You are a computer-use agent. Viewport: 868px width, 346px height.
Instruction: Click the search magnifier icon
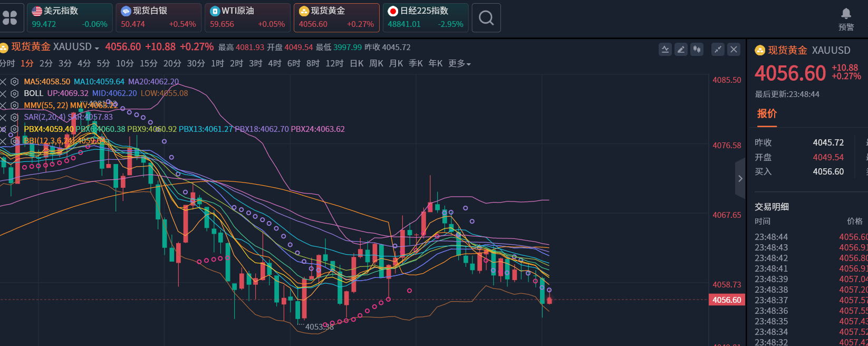[x=486, y=18]
